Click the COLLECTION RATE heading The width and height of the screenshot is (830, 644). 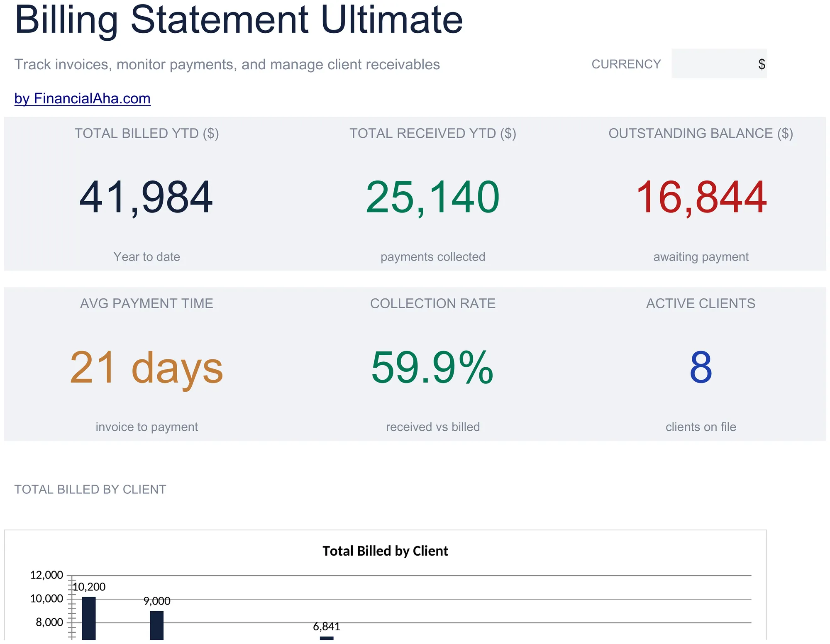pos(433,304)
